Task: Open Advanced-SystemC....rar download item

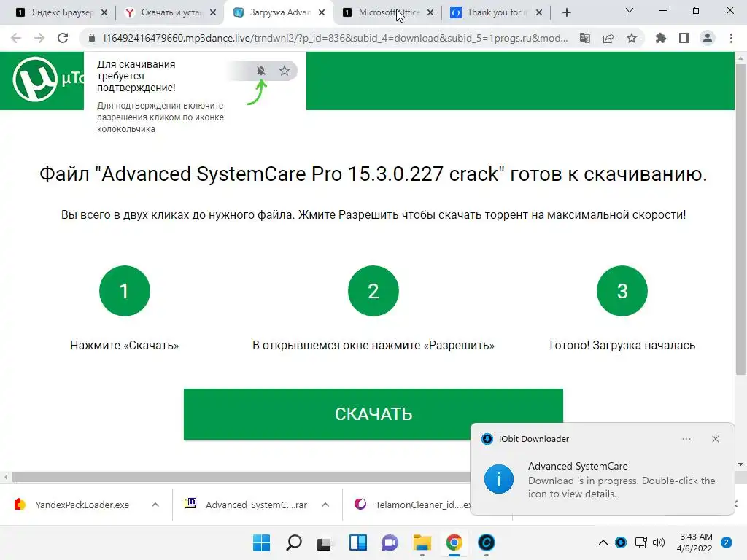Action: point(248,505)
